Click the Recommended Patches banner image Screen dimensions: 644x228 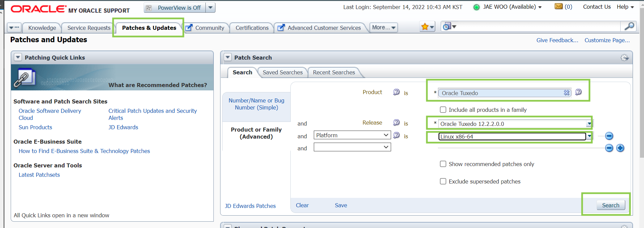[112, 77]
